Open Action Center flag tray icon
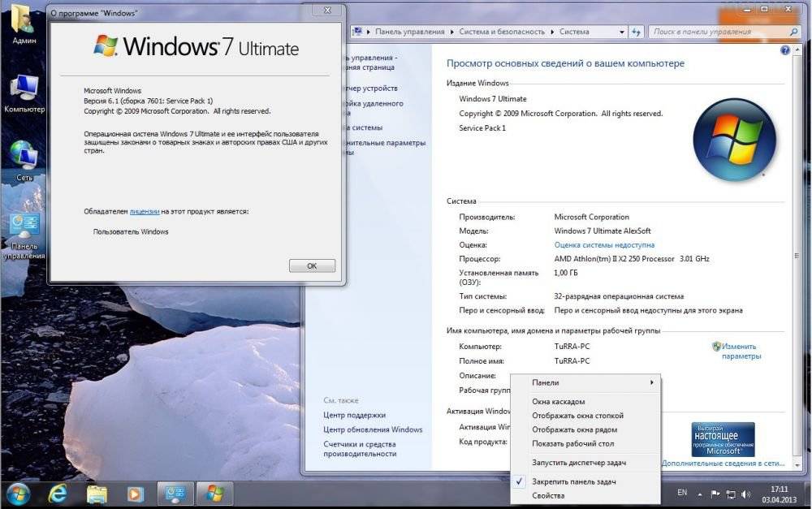The width and height of the screenshot is (812, 509). pyautogui.click(x=715, y=494)
